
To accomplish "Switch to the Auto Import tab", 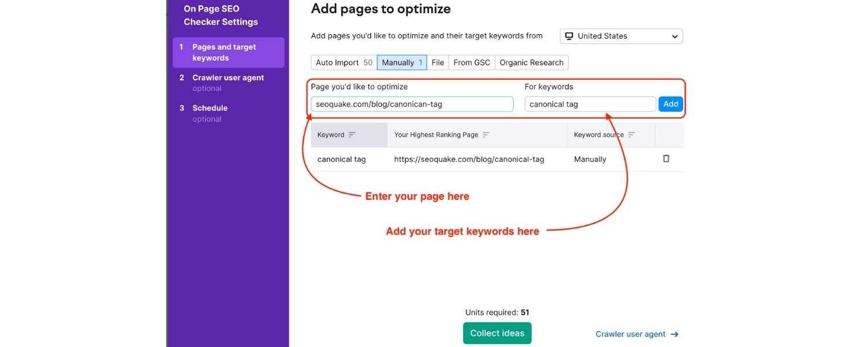I will (343, 62).
